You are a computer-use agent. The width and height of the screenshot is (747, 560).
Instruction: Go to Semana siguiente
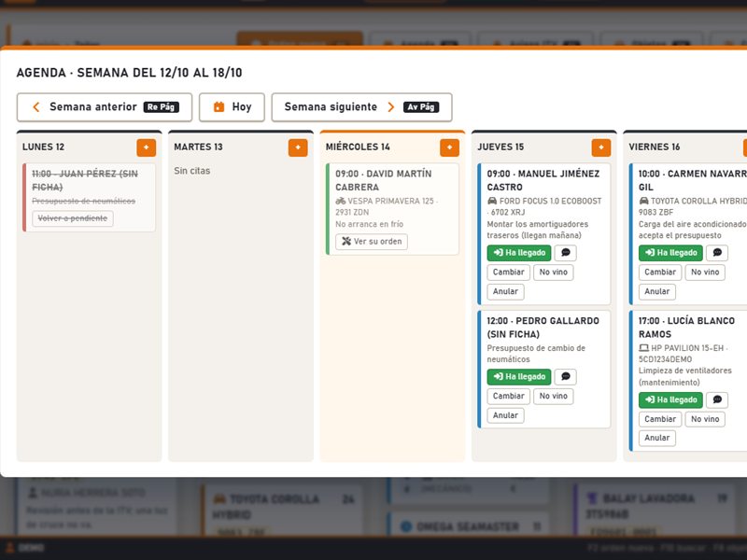(x=361, y=107)
